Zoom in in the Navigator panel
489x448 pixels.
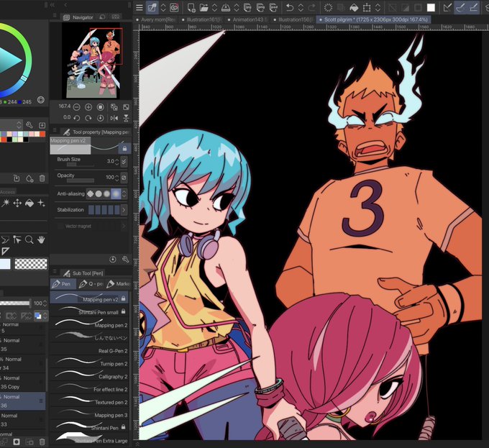click(88, 107)
